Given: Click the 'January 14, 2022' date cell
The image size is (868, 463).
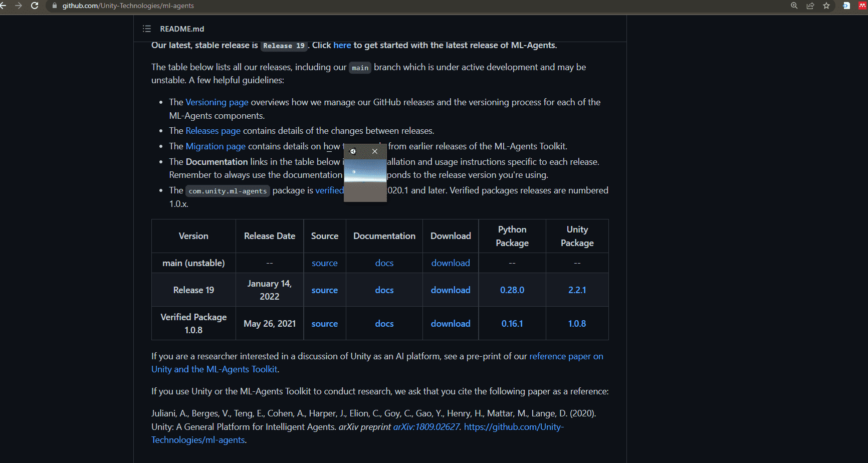Looking at the screenshot, I should (270, 290).
